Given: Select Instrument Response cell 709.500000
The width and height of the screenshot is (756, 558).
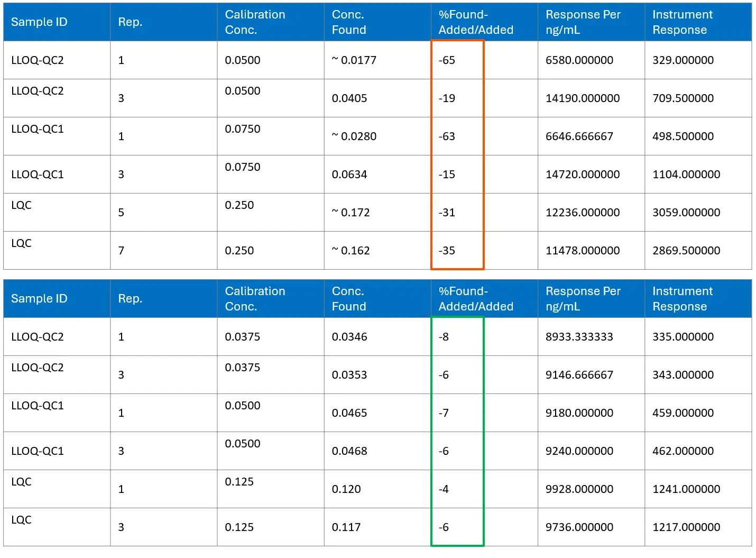Looking at the screenshot, I should point(683,98).
